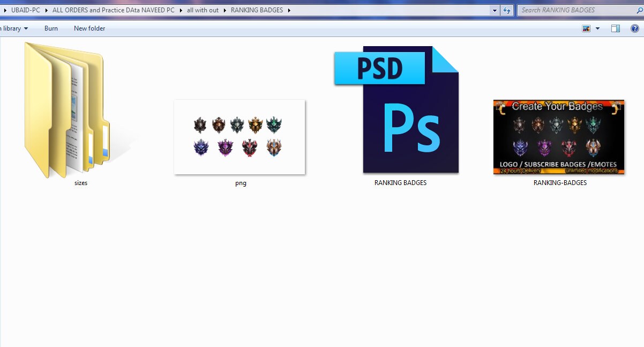Select the RANKING BADGES PSD file icon
The height and width of the screenshot is (347, 644).
396,109
